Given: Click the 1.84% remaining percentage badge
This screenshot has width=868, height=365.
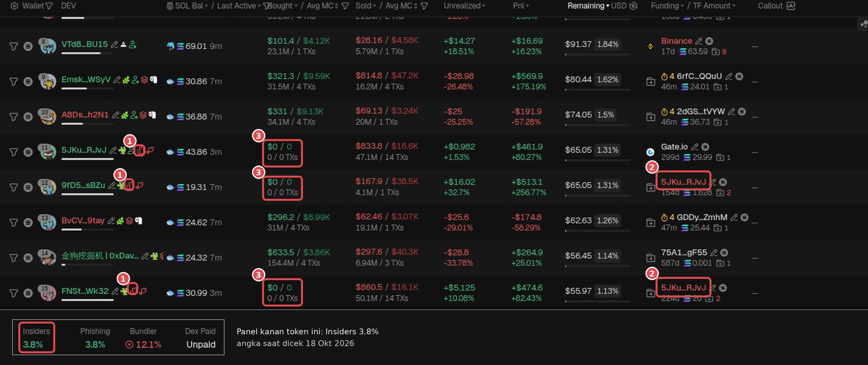Looking at the screenshot, I should click(x=608, y=44).
